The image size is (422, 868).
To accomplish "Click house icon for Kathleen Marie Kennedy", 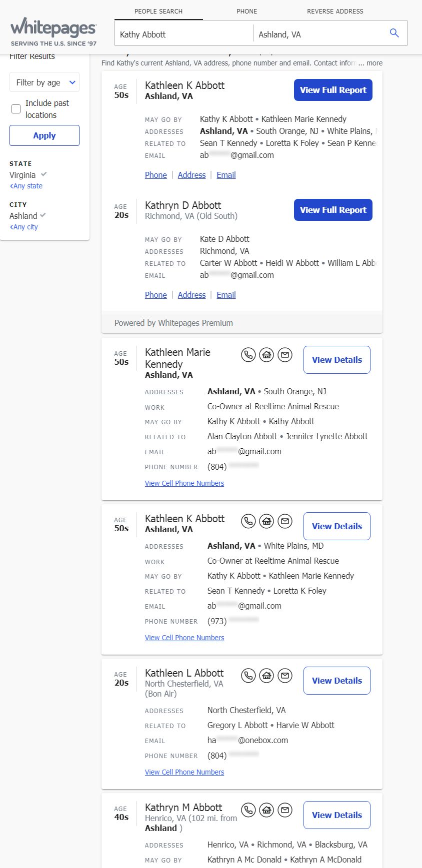I will (266, 355).
